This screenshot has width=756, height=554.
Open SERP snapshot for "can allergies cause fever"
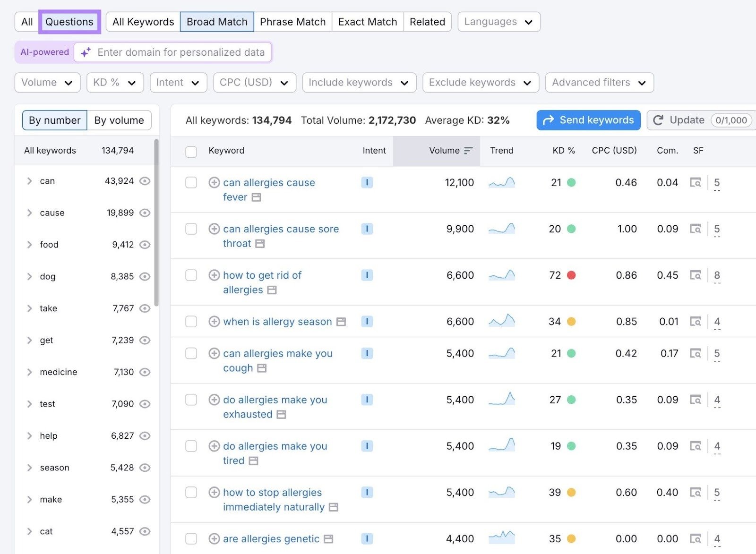pyautogui.click(x=696, y=182)
